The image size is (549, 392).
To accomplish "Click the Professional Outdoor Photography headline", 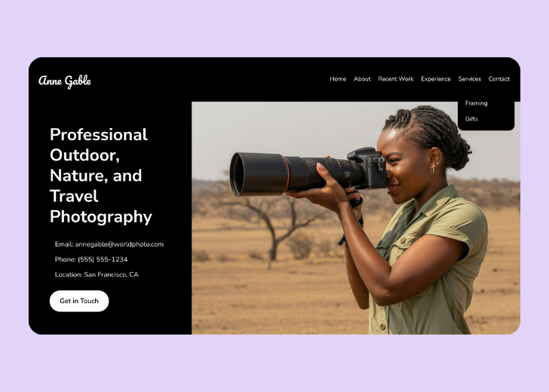I will 101,176.
